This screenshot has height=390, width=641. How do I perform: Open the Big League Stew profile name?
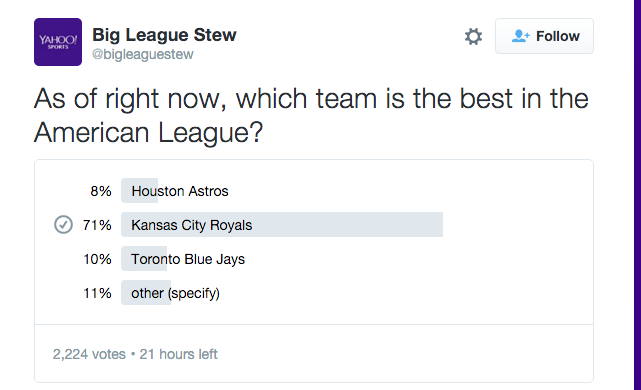point(164,35)
